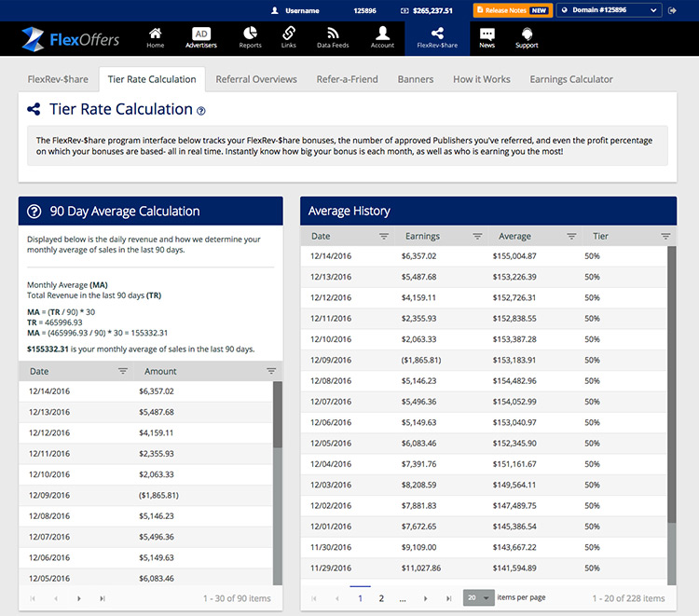
Task: Click the Username link in top bar
Action: pos(302,10)
